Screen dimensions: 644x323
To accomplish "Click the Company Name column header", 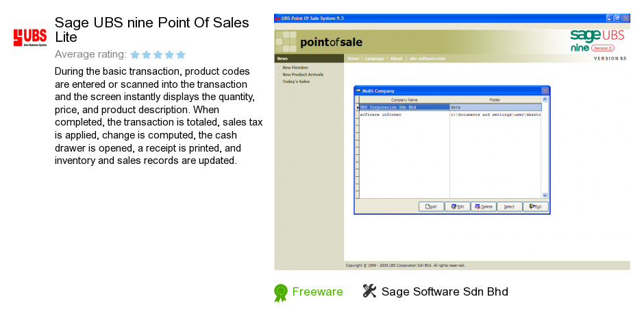I will (404, 100).
